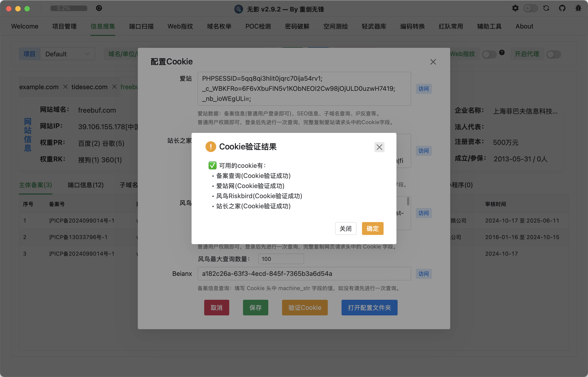This screenshot has width=588, height=377.
Task: Click the 确定 button in verification dialog
Action: (x=373, y=228)
